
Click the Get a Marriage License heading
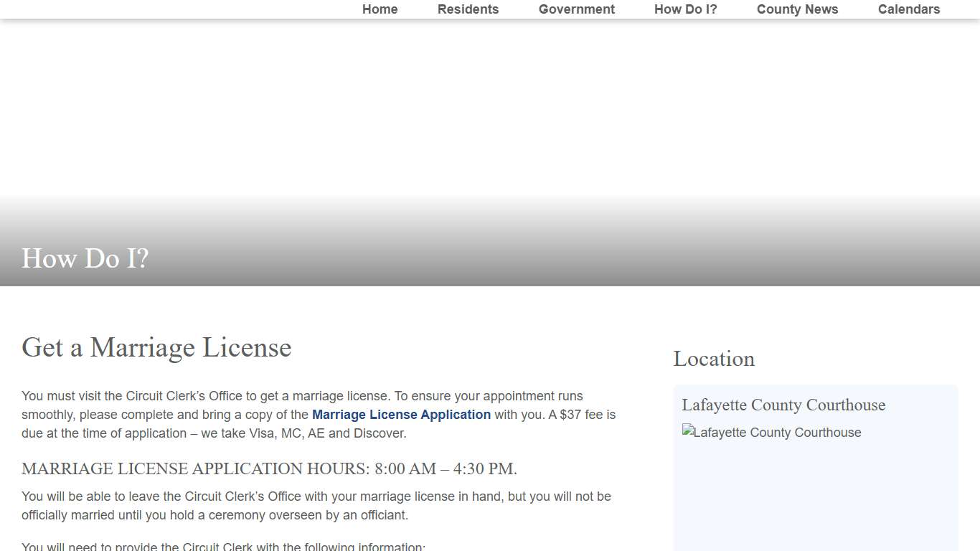[x=156, y=348]
